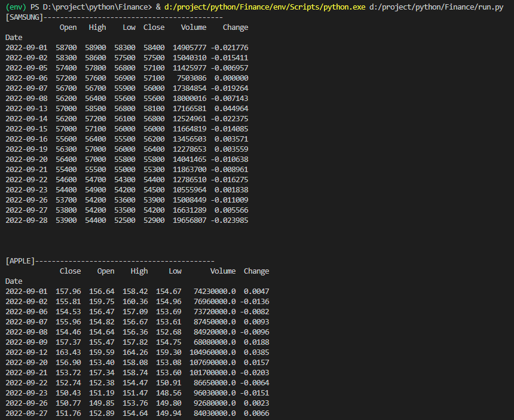Click Apple date 2022-09-27
Screen dimensions: 514x420
tap(26, 413)
